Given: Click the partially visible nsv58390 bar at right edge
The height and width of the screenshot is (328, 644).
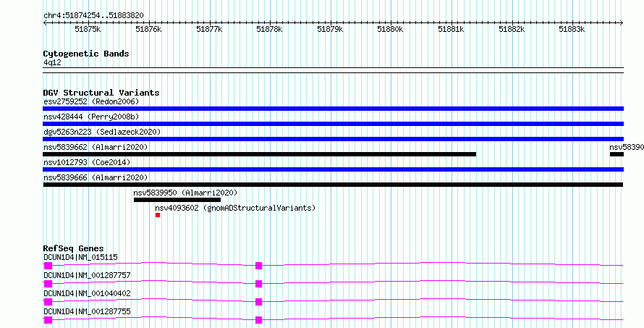Looking at the screenshot, I should [x=617, y=154].
